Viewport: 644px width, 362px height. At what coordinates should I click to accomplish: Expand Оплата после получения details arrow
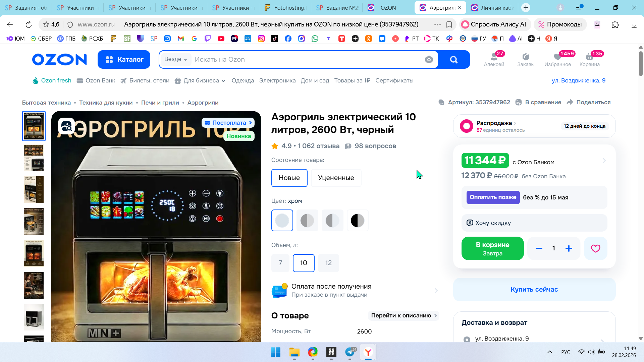click(x=436, y=291)
